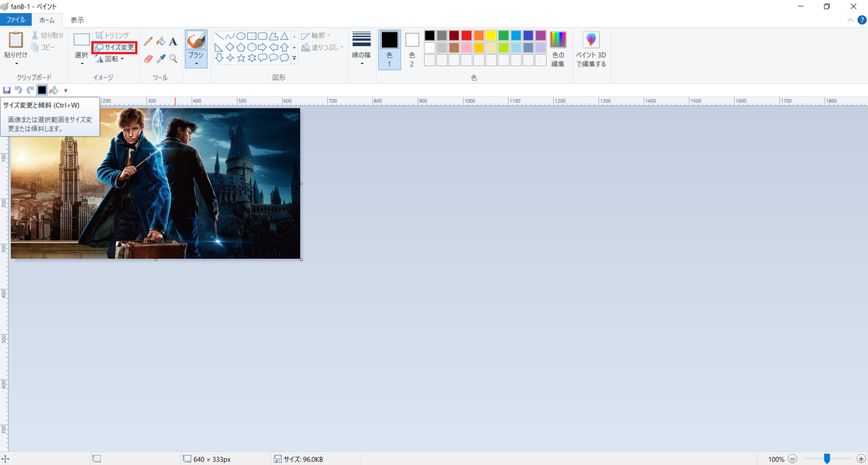868x465 pixels.
Task: Click the ブラシ brush icon
Action: [196, 39]
